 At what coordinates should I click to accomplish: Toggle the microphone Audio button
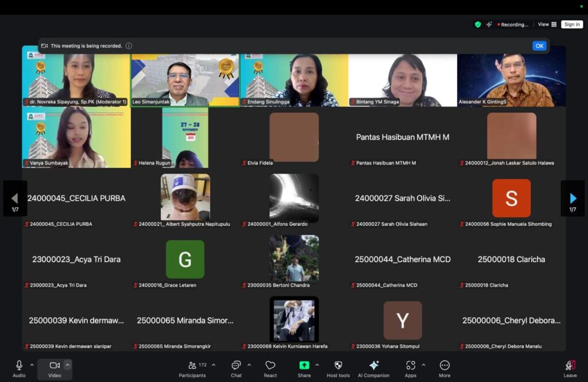[x=19, y=368]
